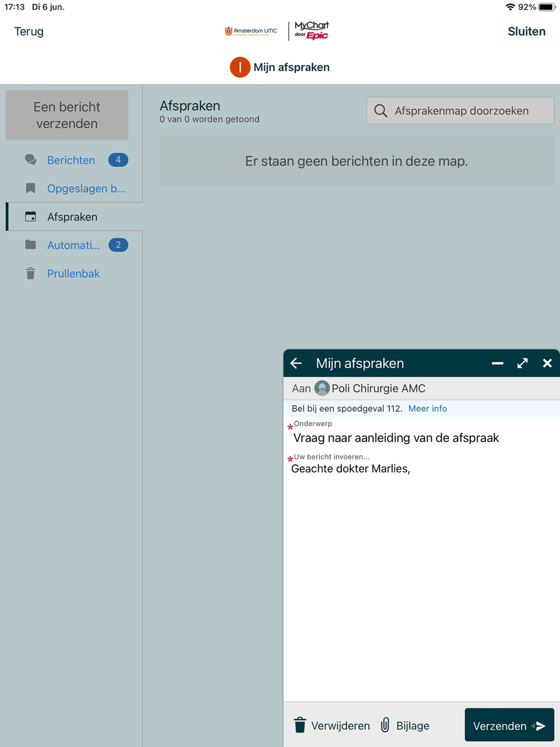Minimize the compose message panel
Image resolution: width=560 pixels, height=747 pixels.
[497, 363]
